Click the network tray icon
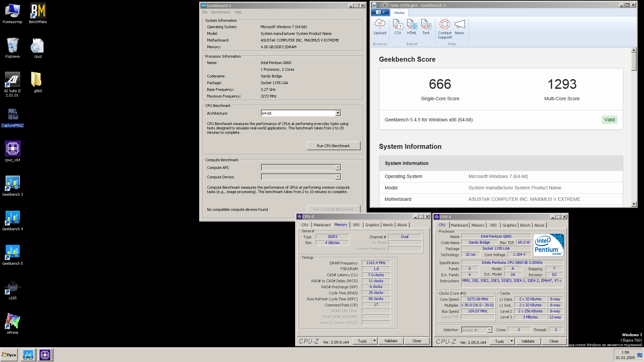Screen dimensions: 644x362 (640, 355)
